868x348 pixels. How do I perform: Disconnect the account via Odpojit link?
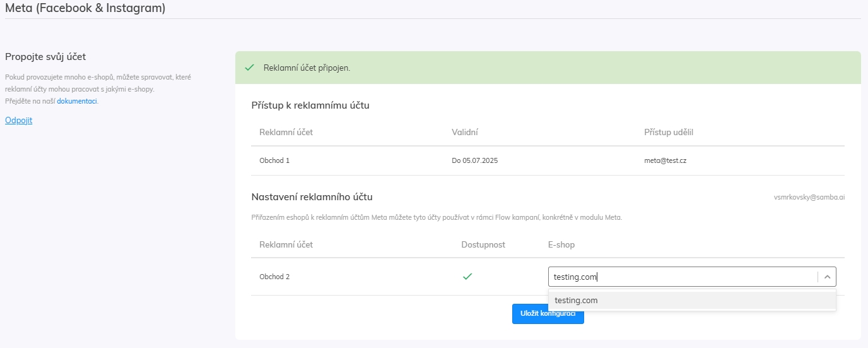pos(18,120)
